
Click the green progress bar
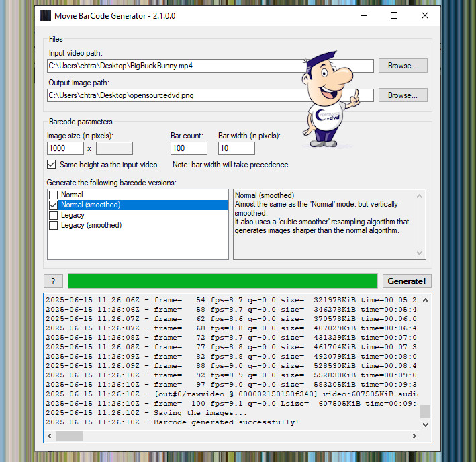tap(222, 281)
